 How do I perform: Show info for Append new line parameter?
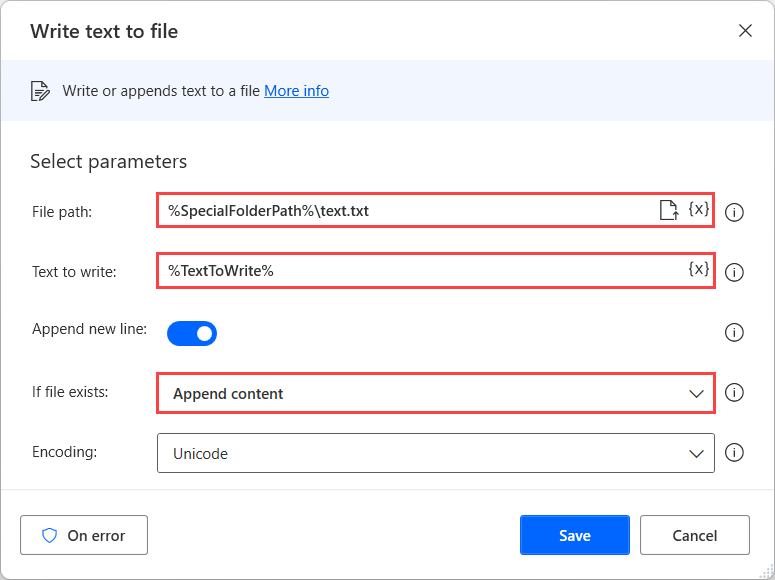click(x=734, y=332)
